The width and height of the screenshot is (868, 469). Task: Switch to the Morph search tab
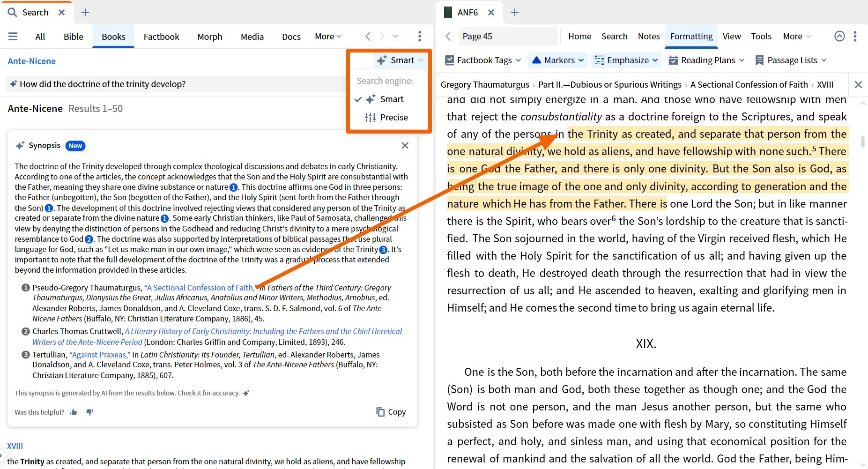(210, 37)
